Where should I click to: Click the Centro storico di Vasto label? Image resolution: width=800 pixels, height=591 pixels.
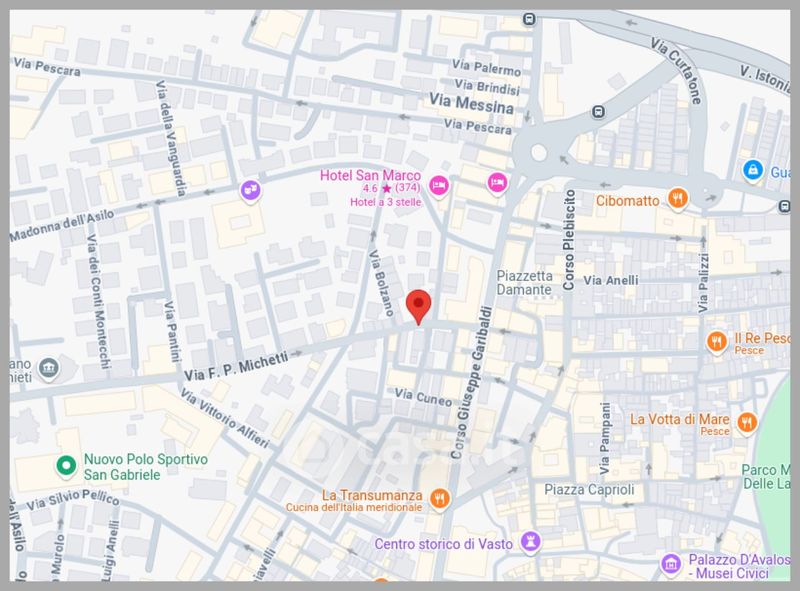pyautogui.click(x=443, y=544)
